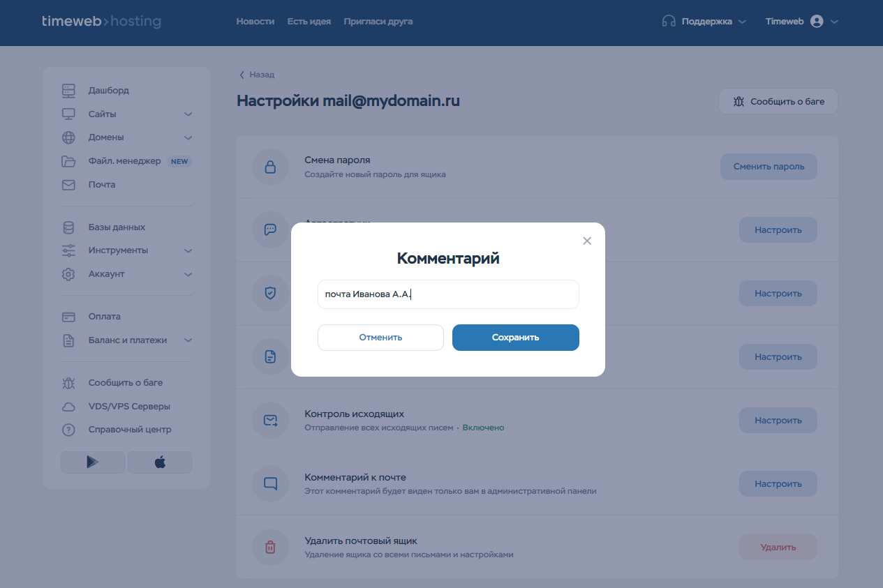
Task: Click the mail comment speech bubble icon
Action: point(270,484)
